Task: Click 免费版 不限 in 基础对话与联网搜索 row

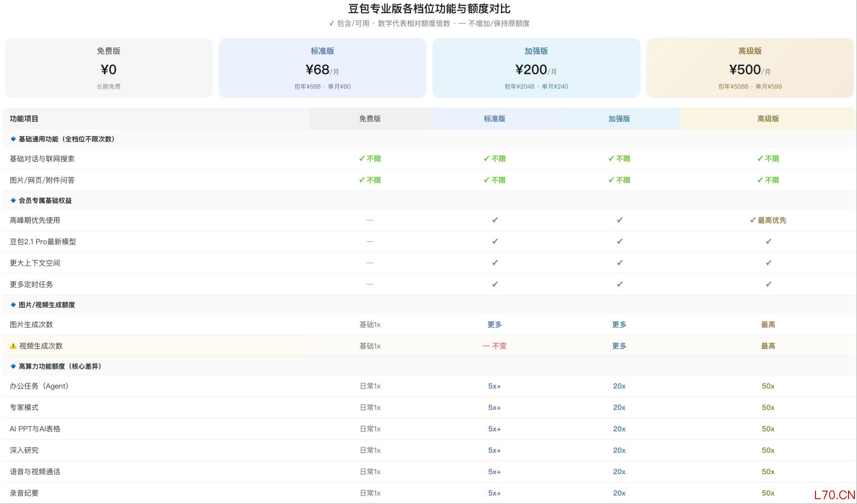Action: pos(370,159)
